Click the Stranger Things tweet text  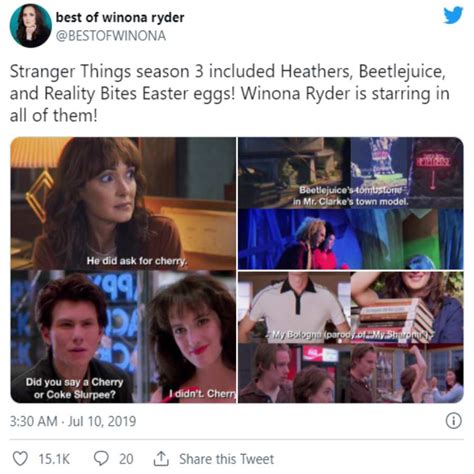click(229, 93)
